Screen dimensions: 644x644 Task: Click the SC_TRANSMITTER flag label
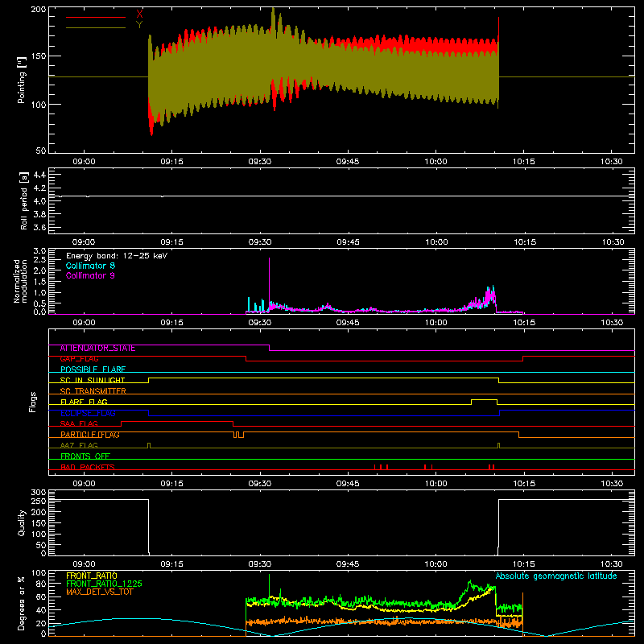(93, 391)
